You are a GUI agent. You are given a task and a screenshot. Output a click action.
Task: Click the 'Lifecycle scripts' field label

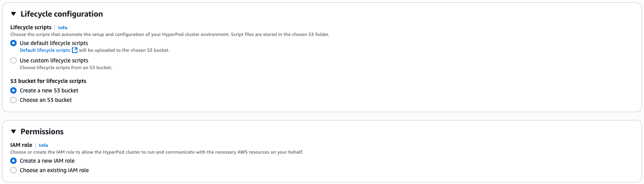[31, 27]
